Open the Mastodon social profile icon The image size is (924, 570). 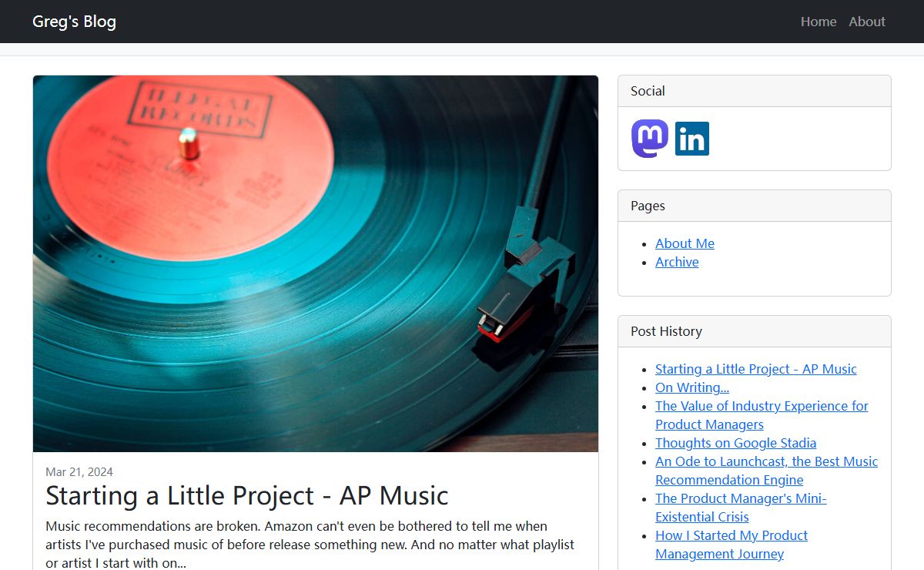coord(650,139)
